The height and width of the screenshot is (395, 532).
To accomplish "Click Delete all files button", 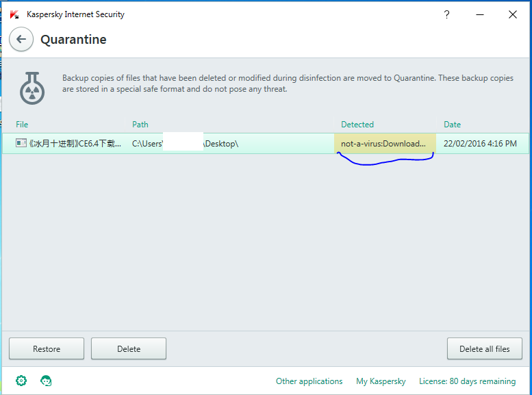I will click(485, 348).
